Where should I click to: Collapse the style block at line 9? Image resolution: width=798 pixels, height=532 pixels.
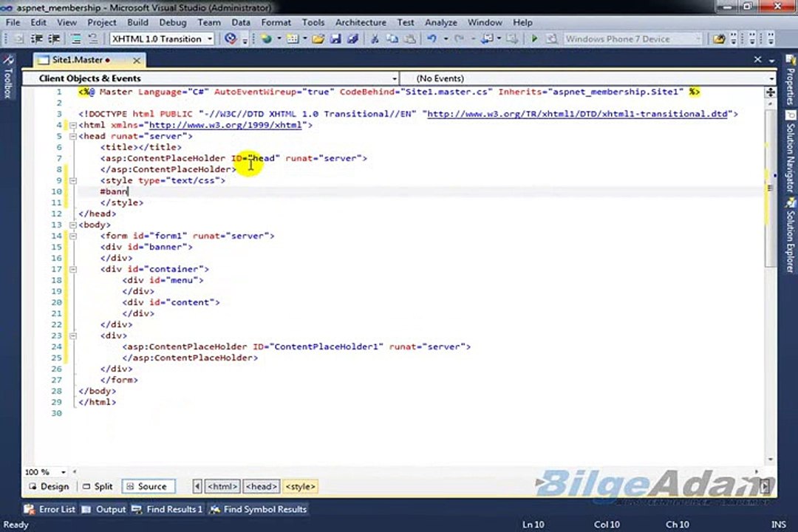(x=72, y=181)
